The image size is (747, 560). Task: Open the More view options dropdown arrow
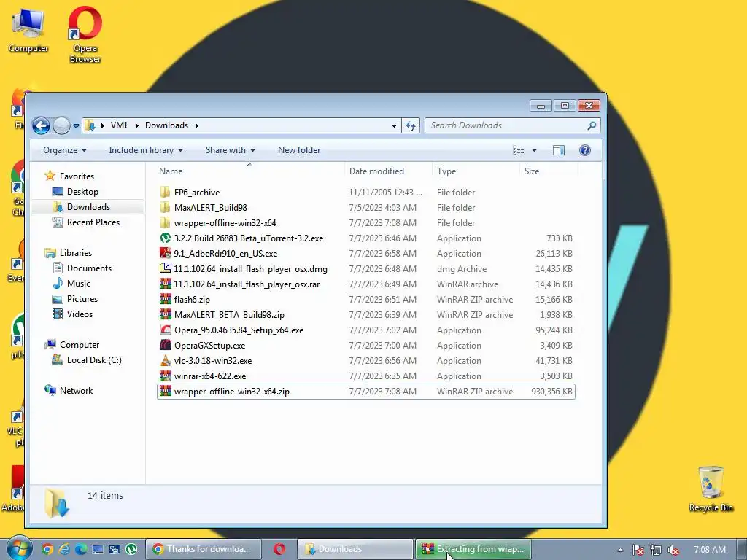click(x=534, y=150)
